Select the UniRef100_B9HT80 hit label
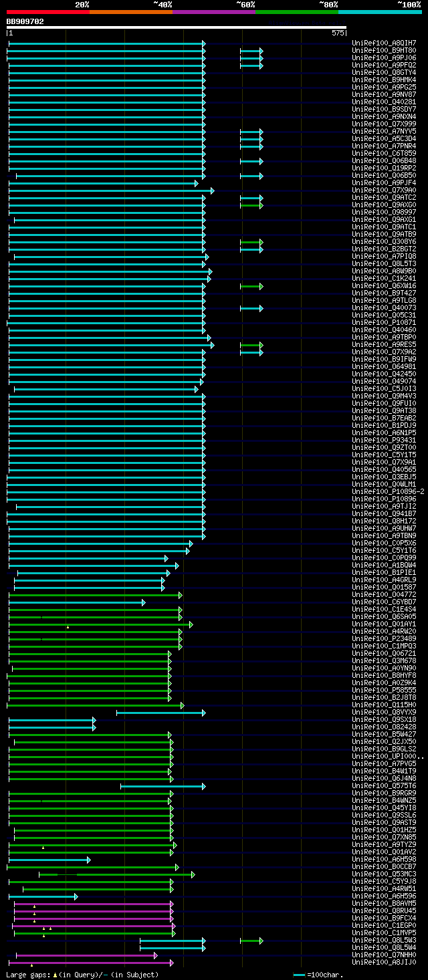The height and width of the screenshot is (980, 428). tap(384, 50)
